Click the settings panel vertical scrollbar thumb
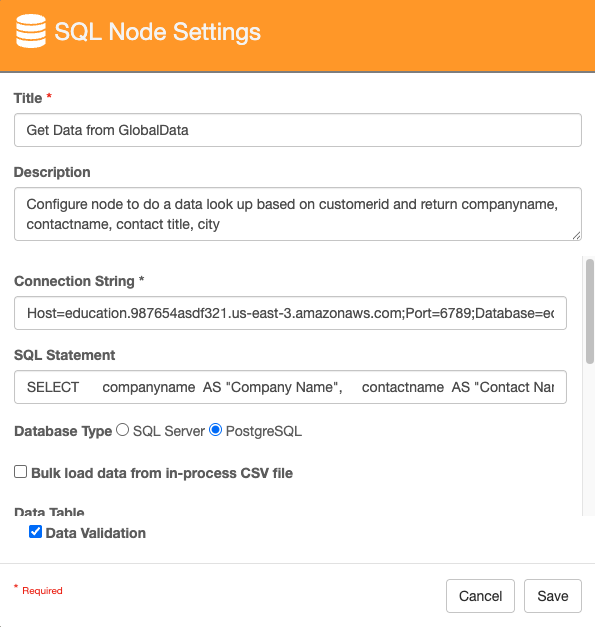The image size is (595, 627). click(x=589, y=311)
